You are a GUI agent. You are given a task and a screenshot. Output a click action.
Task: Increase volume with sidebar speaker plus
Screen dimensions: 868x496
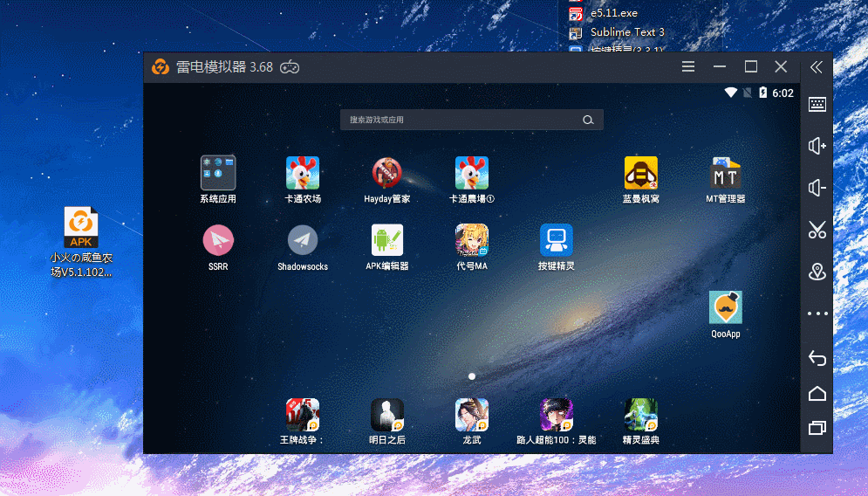pos(817,146)
